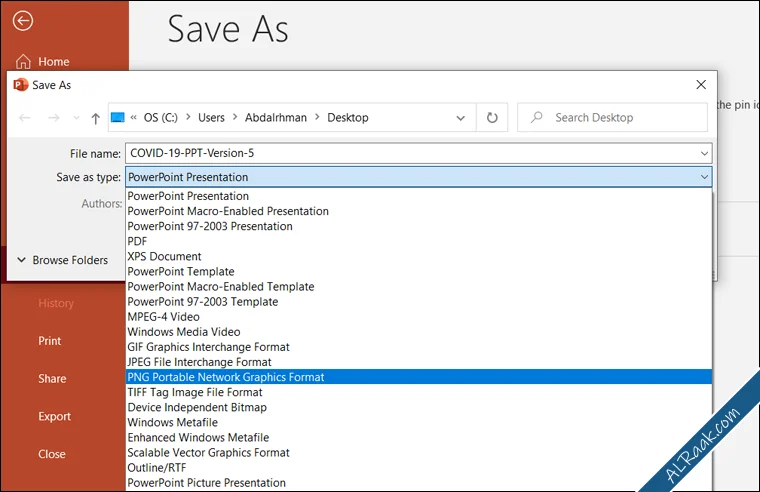Click the dialog's Back navigation arrow

pos(25,118)
